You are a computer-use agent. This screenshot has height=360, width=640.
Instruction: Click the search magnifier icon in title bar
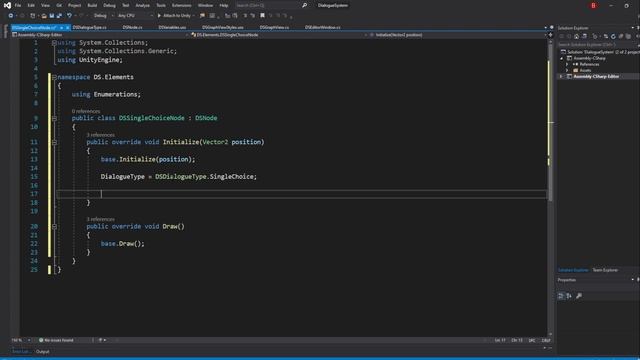[304, 5]
